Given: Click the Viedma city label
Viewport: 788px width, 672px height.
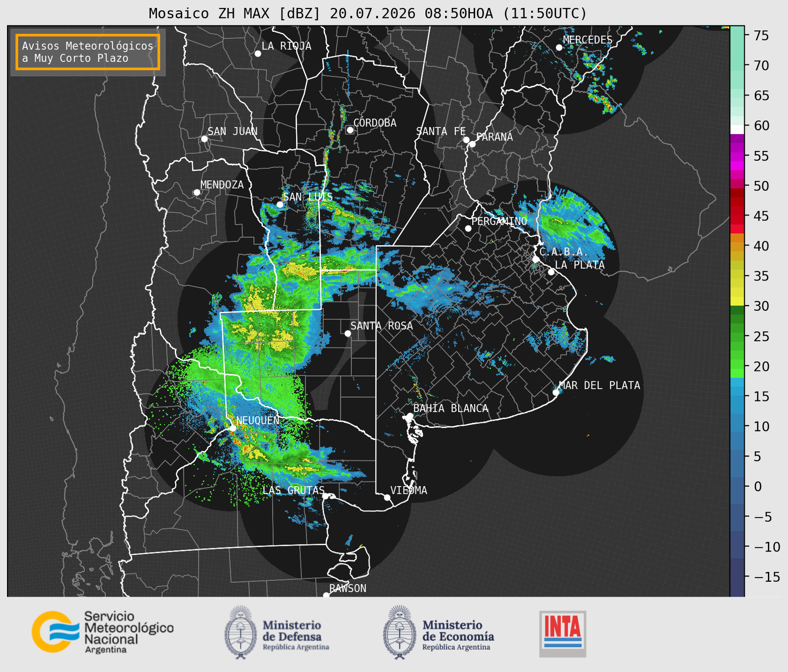Looking at the screenshot, I should [409, 490].
